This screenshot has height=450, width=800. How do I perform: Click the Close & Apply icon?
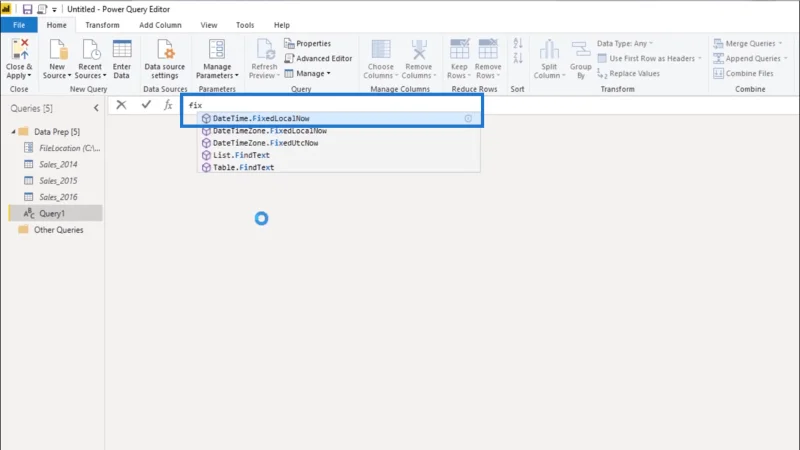[x=19, y=50]
